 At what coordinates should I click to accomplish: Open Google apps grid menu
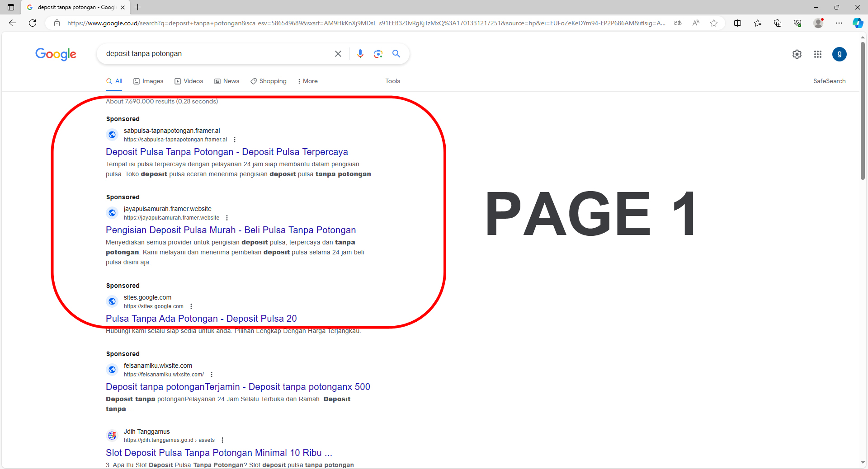click(817, 54)
